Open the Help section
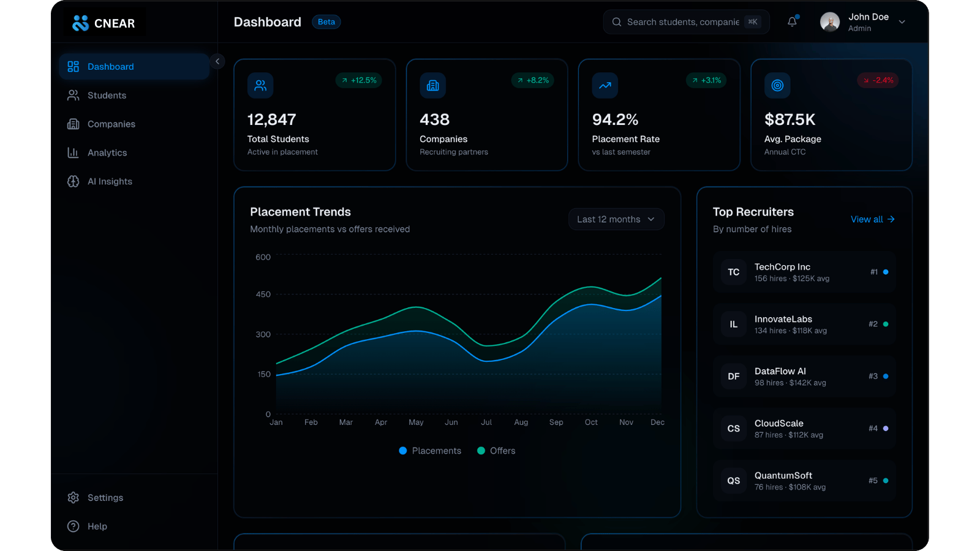 click(x=97, y=526)
